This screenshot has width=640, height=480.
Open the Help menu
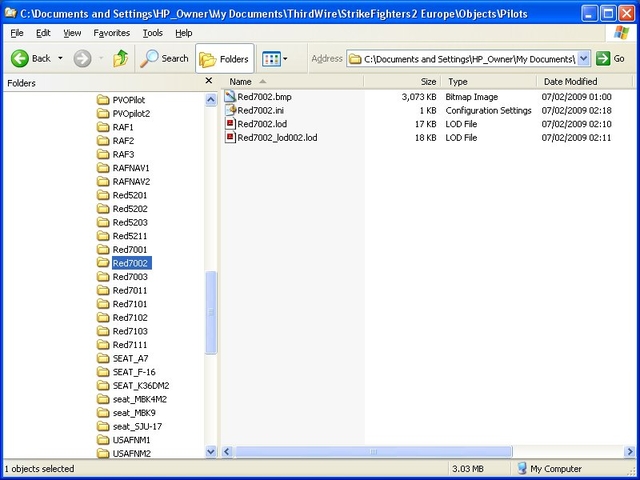[x=184, y=33]
